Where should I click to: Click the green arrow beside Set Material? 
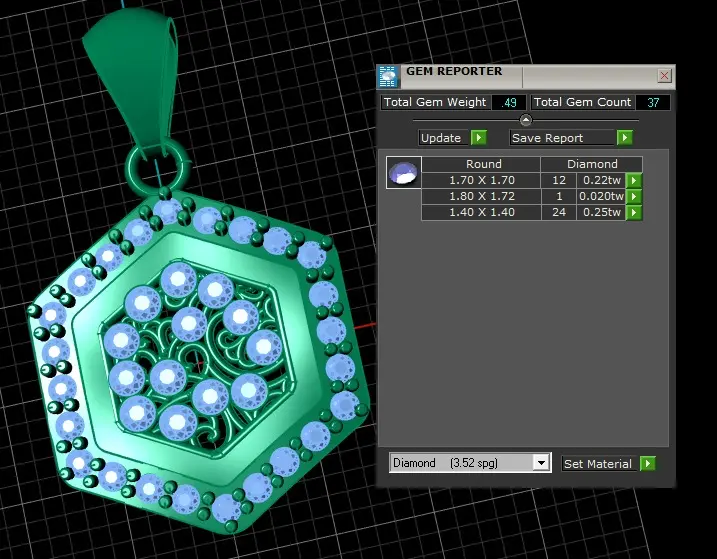coord(647,463)
